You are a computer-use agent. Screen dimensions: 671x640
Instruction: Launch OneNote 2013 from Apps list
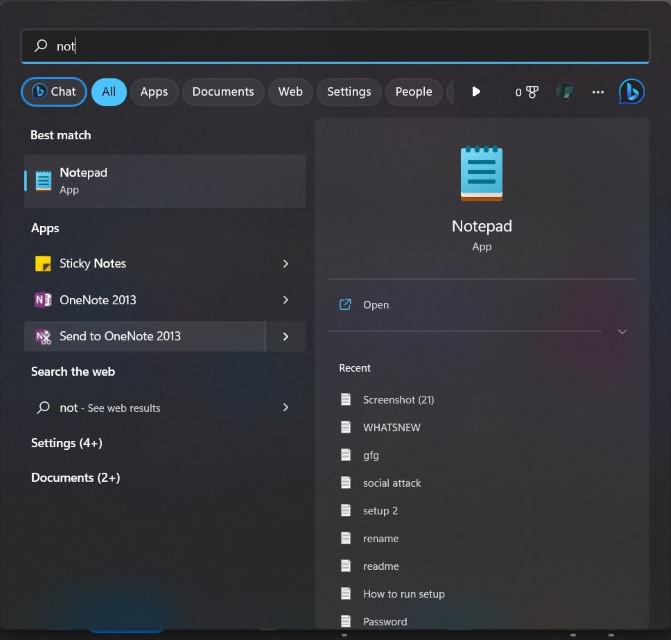click(145, 300)
